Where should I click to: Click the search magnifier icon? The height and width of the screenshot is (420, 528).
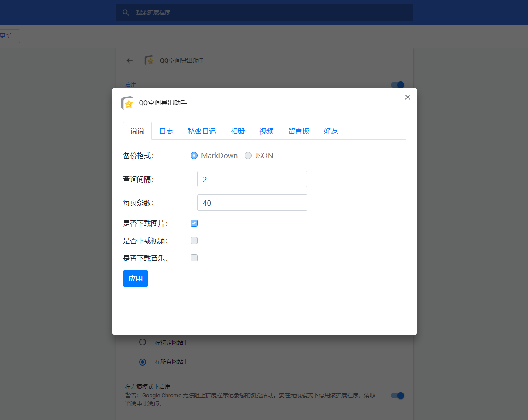coord(126,13)
